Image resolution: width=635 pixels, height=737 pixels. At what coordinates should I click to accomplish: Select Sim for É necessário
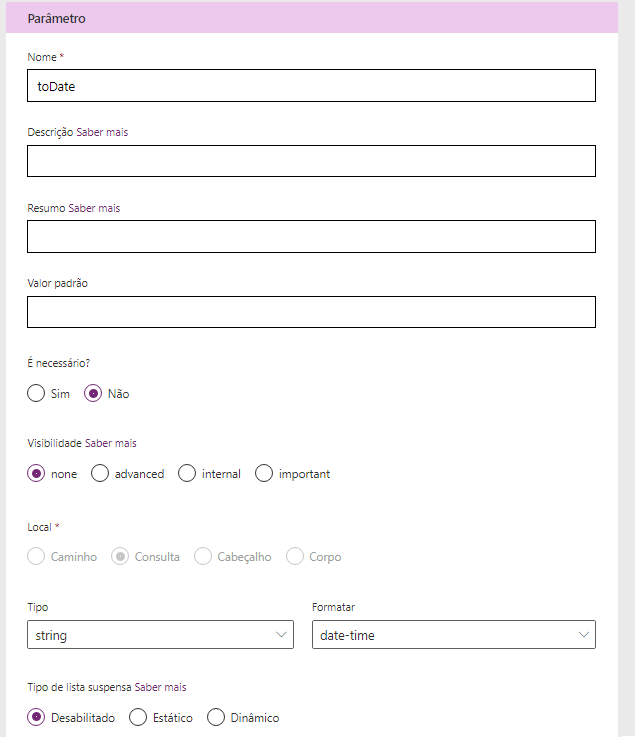point(37,394)
